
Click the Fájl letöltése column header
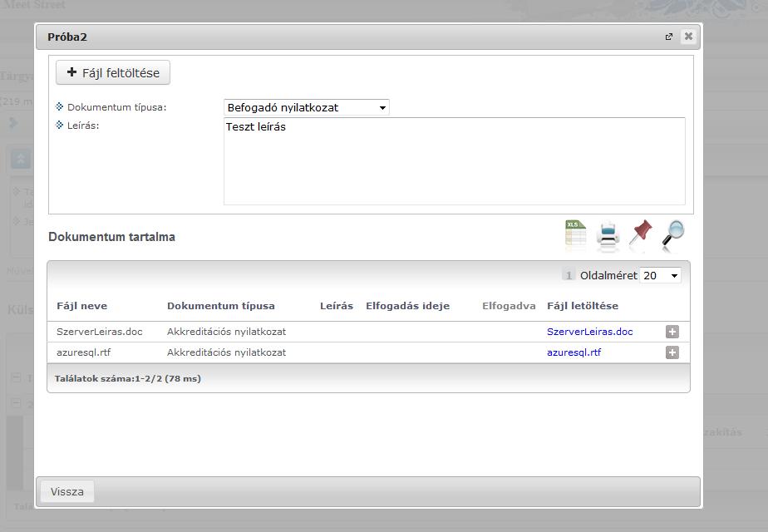tap(583, 306)
